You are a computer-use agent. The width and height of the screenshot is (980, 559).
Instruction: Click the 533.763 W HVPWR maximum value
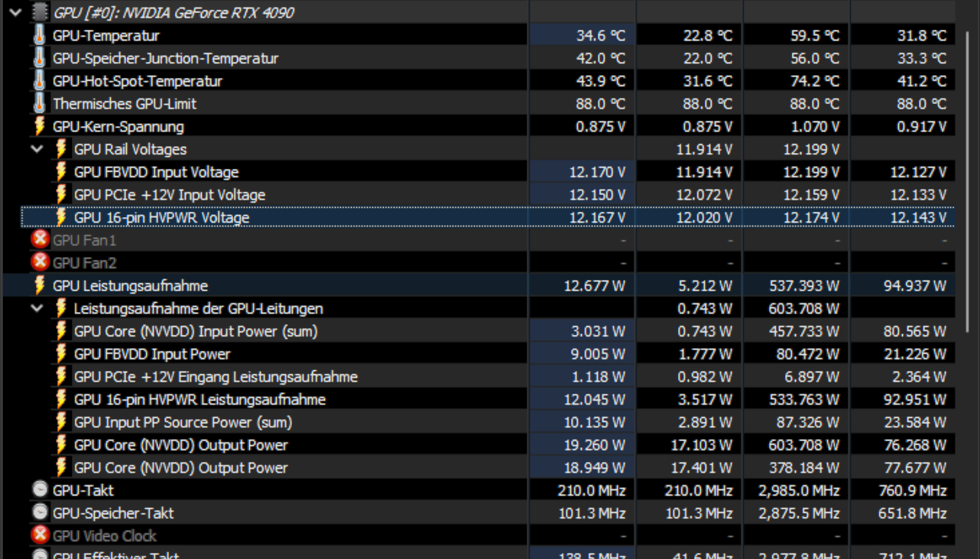pyautogui.click(x=804, y=399)
